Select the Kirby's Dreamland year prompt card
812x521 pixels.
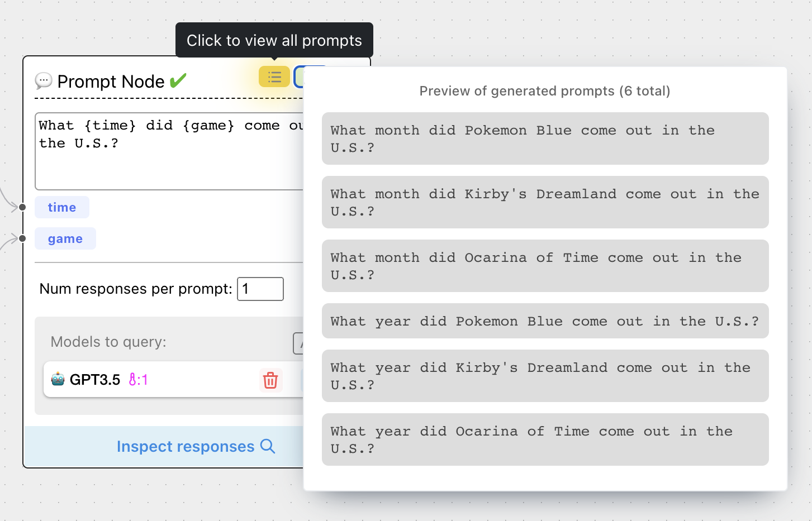pos(545,376)
